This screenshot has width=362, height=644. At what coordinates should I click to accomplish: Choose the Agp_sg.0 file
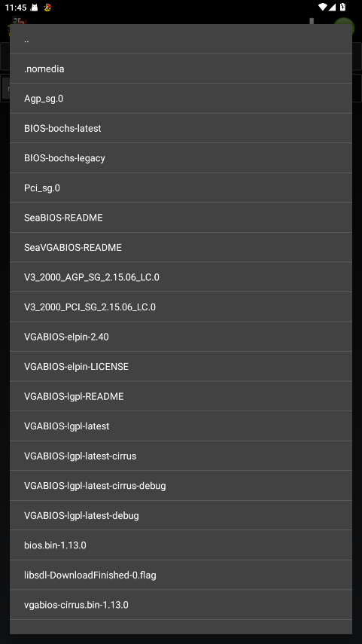181,99
